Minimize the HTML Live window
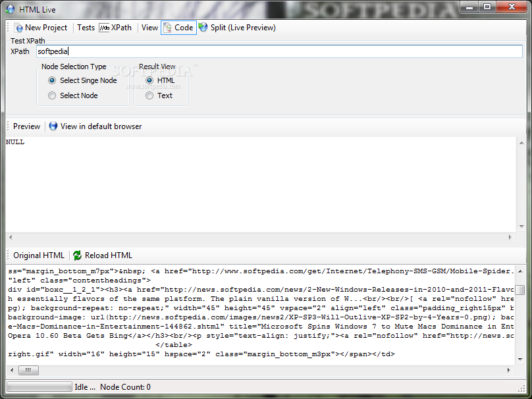532x399 pixels. (469, 7)
